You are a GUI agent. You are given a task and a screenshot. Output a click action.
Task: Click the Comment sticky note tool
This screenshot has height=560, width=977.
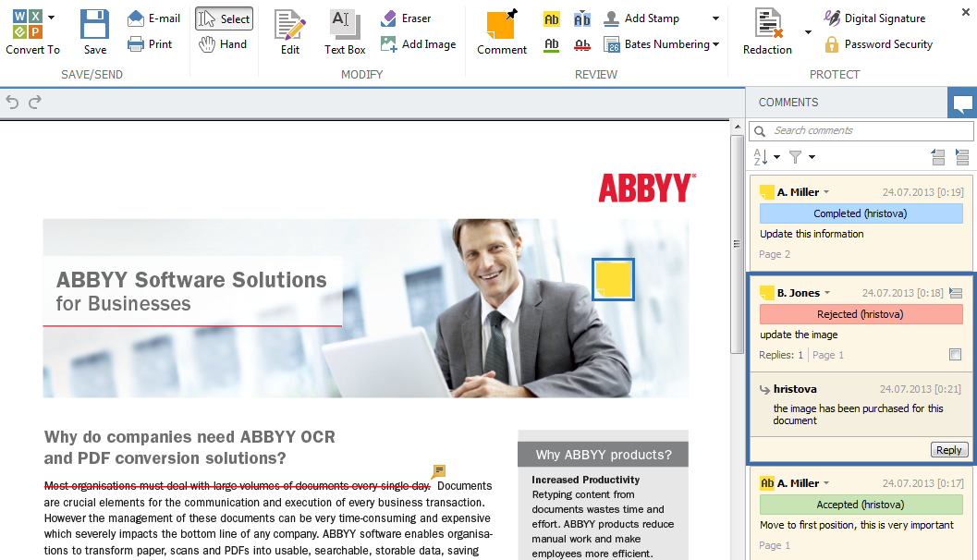[x=501, y=31]
